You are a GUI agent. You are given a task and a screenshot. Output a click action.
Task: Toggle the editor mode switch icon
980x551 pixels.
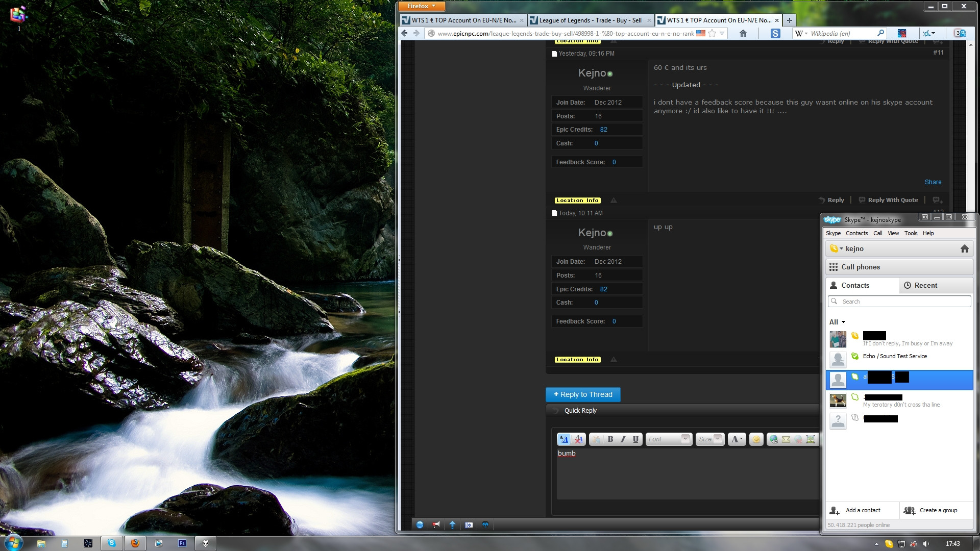pos(564,439)
